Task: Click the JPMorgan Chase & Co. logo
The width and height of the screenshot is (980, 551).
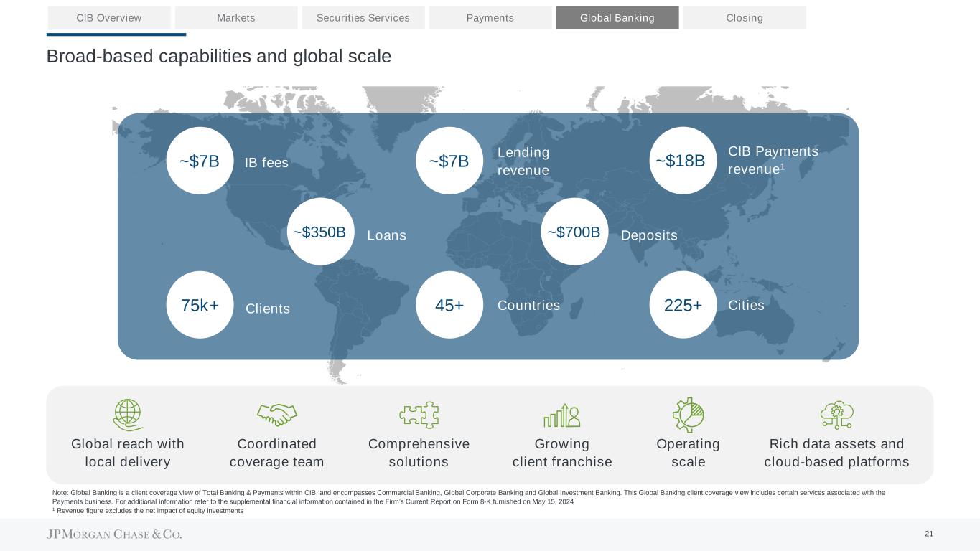Action: coord(114,534)
